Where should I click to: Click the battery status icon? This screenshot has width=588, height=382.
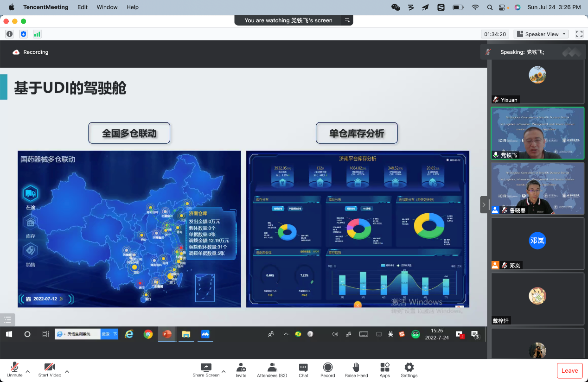point(458,7)
